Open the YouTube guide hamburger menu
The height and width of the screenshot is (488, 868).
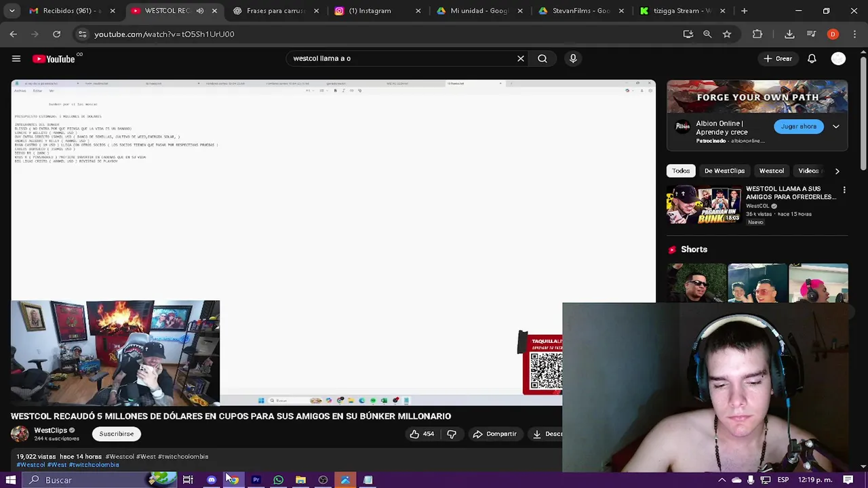(x=16, y=58)
